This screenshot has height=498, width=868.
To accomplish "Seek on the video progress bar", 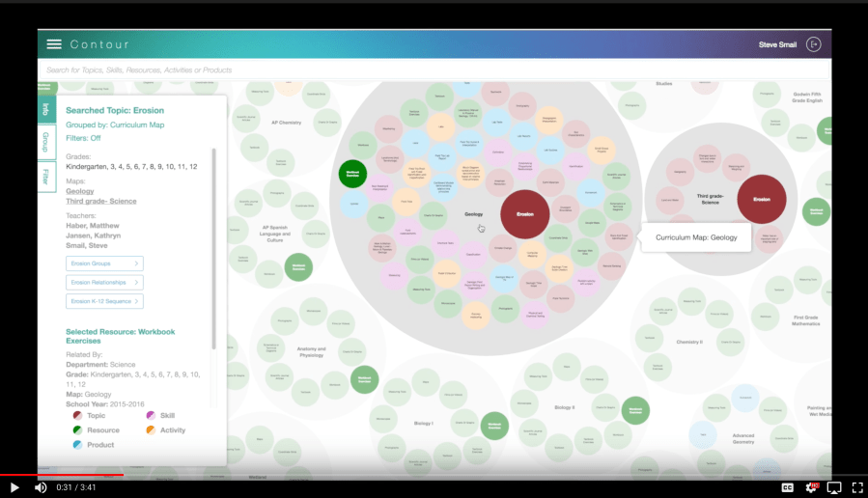I will point(434,475).
